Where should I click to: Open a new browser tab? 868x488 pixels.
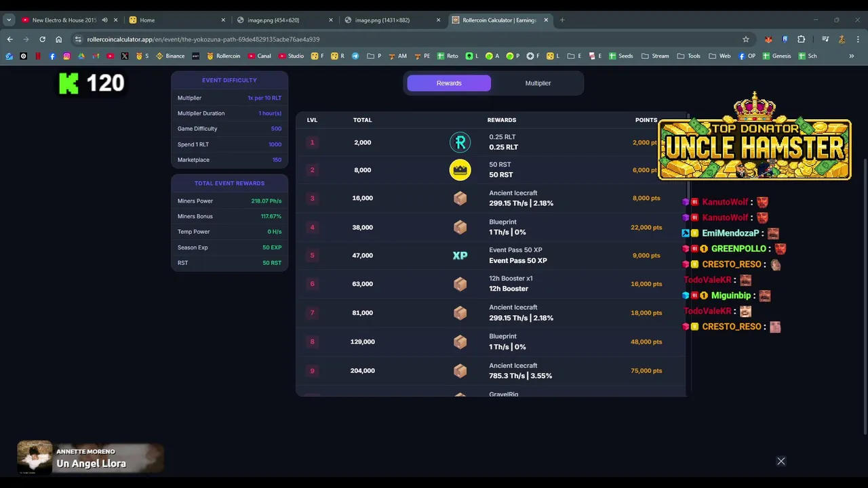pos(562,20)
